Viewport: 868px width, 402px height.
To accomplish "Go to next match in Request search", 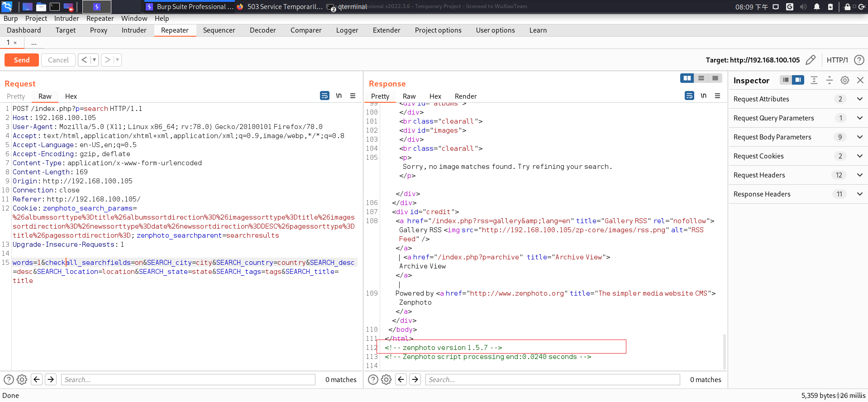I will click(x=51, y=379).
